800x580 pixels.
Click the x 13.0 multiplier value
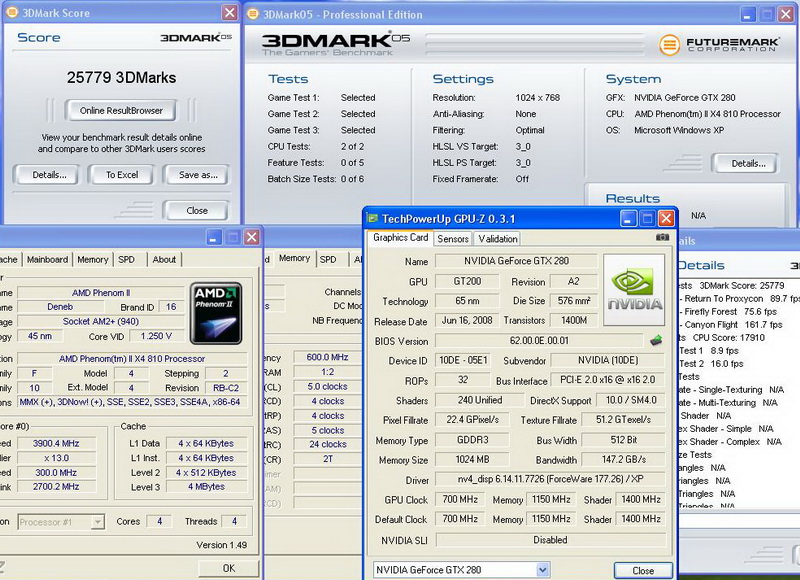click(56, 458)
